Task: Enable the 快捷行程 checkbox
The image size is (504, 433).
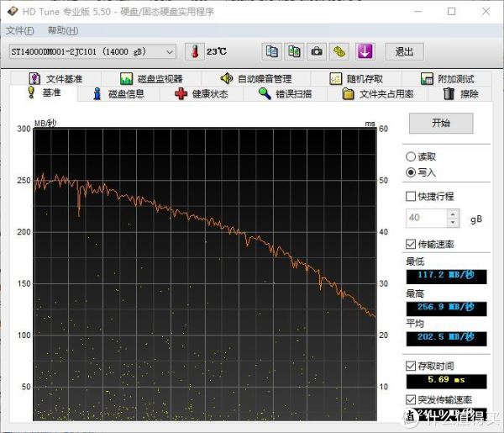Action: [411, 196]
